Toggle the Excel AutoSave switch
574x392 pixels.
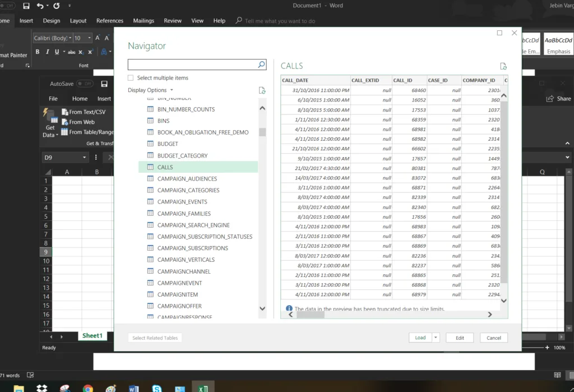[x=85, y=84]
